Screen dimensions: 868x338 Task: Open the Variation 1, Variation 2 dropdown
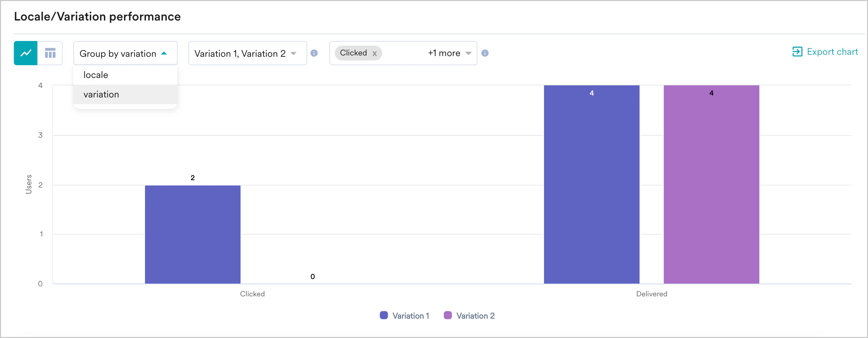247,53
